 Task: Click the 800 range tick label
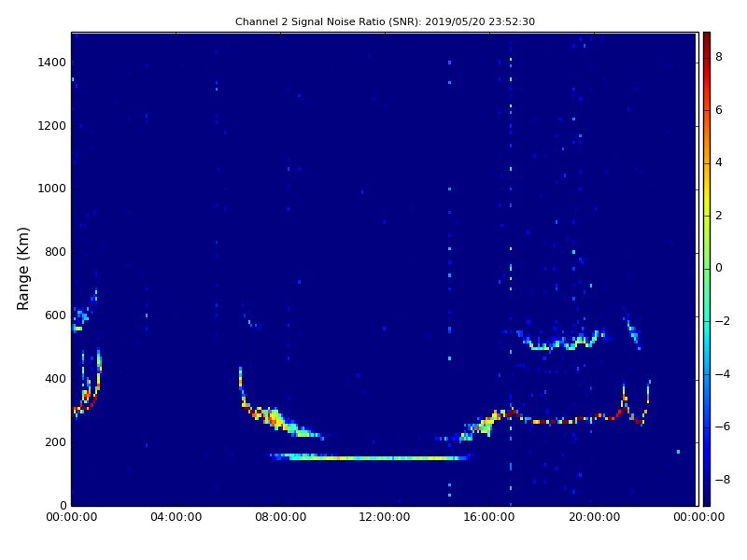[55, 252]
